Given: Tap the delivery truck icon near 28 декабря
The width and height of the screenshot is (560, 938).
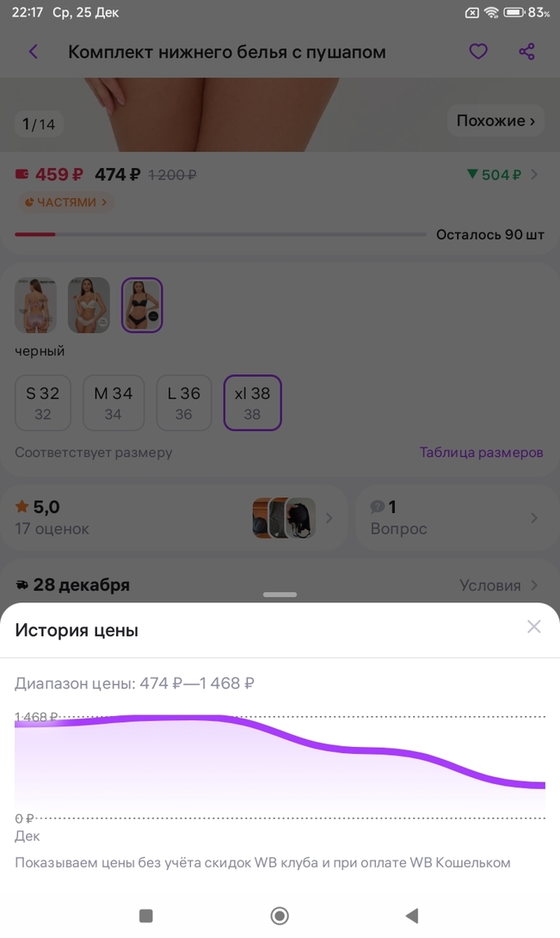Looking at the screenshot, I should 21,584.
